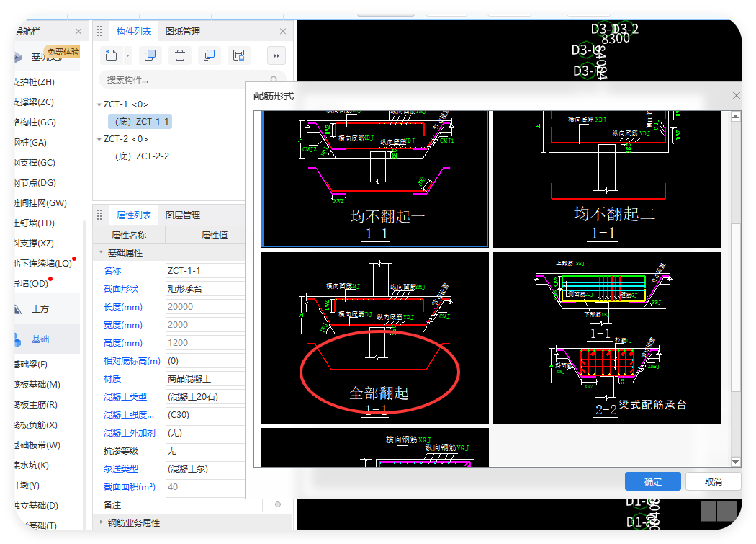Switch to 图层管理 tab
756x544 pixels.
(x=183, y=215)
